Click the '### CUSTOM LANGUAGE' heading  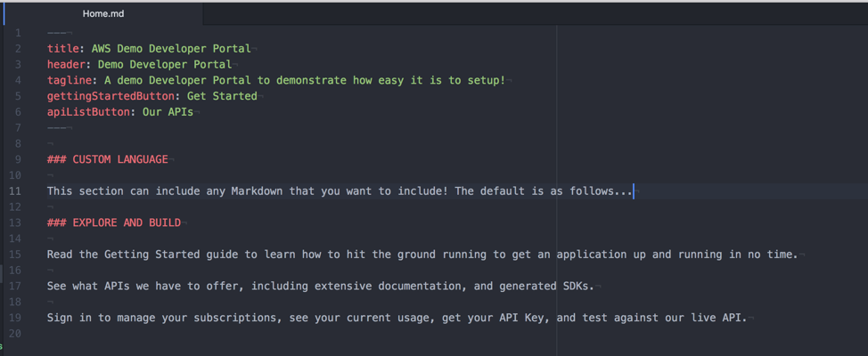tap(108, 160)
